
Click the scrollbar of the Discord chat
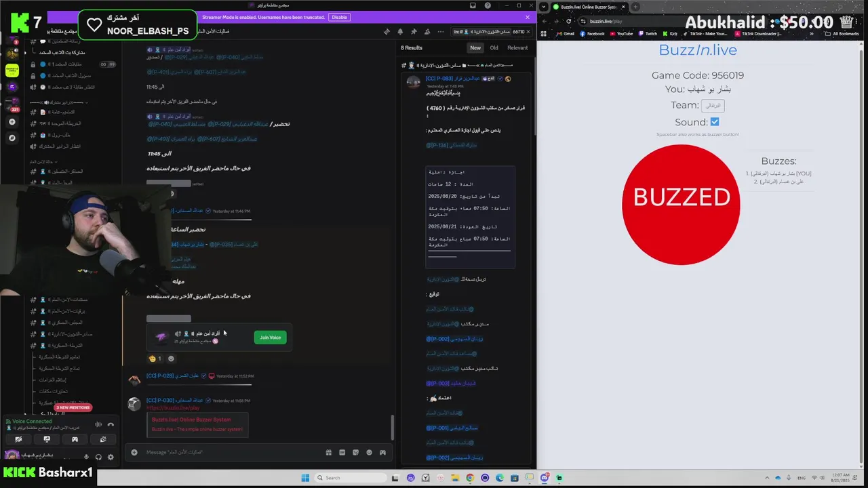(x=392, y=427)
